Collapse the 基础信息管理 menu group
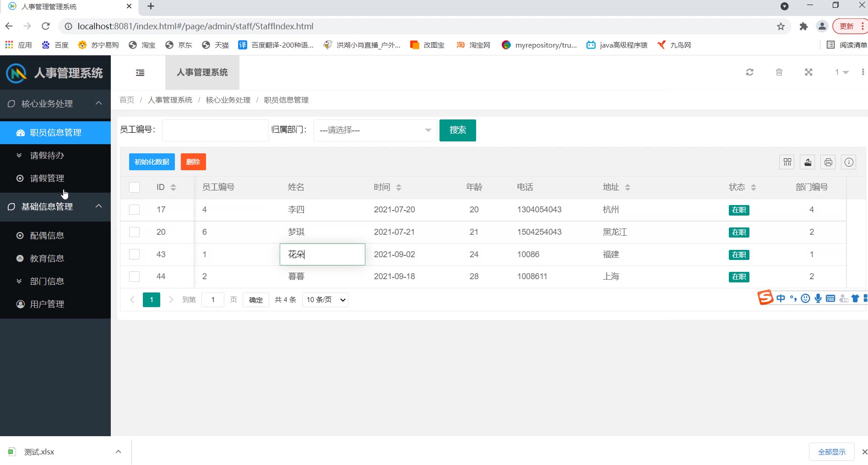Screen dimensions: 868x465 (55, 207)
